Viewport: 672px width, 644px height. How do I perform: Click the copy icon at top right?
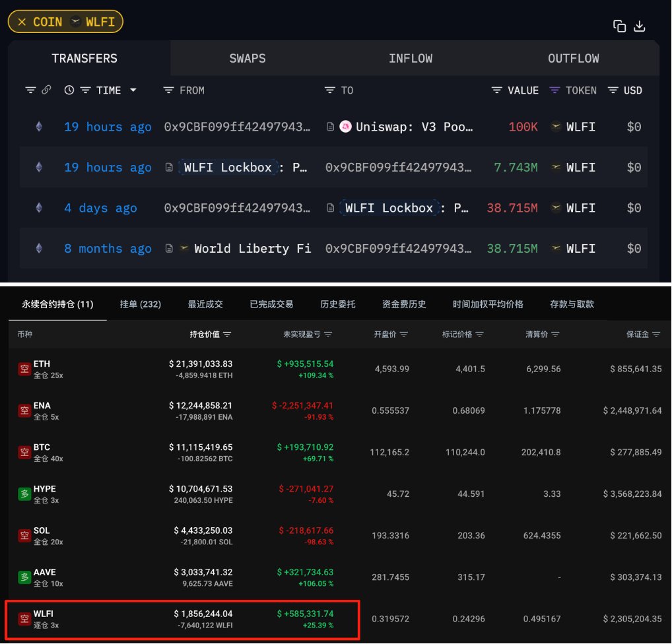[619, 26]
